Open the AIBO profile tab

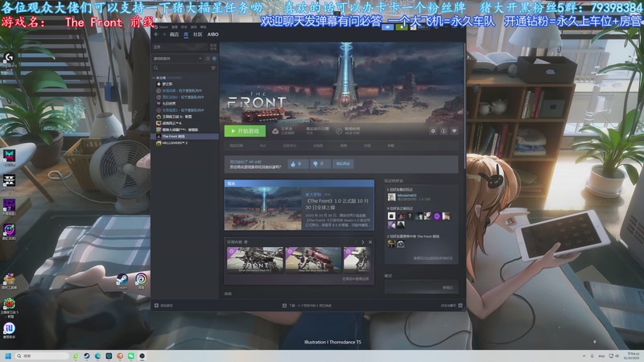pos(213,35)
